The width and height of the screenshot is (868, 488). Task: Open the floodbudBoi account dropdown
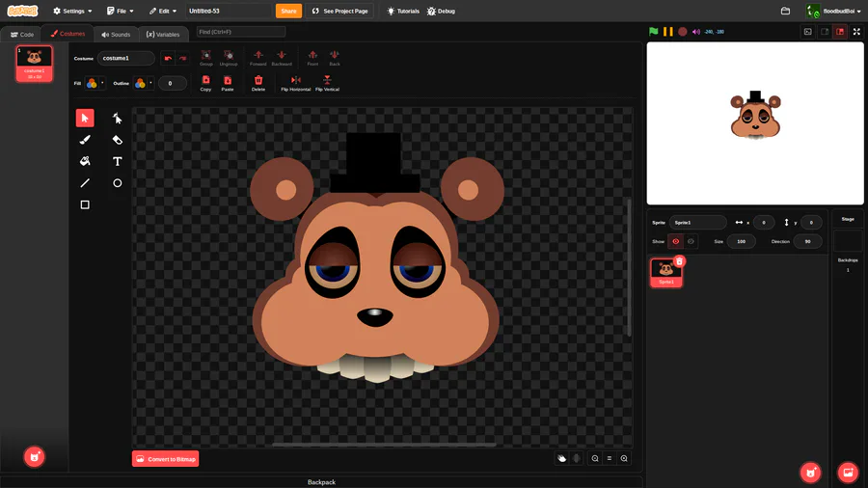pyautogui.click(x=833, y=11)
